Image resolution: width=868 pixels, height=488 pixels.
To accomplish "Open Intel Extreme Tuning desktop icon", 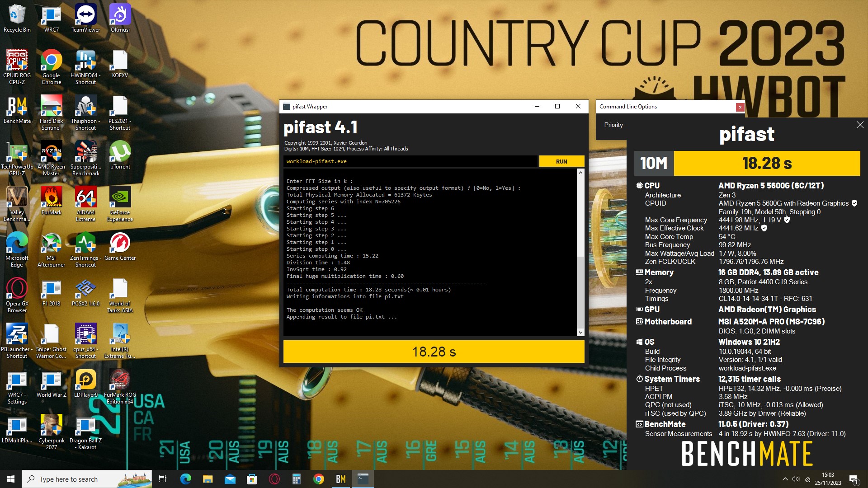I will (120, 340).
